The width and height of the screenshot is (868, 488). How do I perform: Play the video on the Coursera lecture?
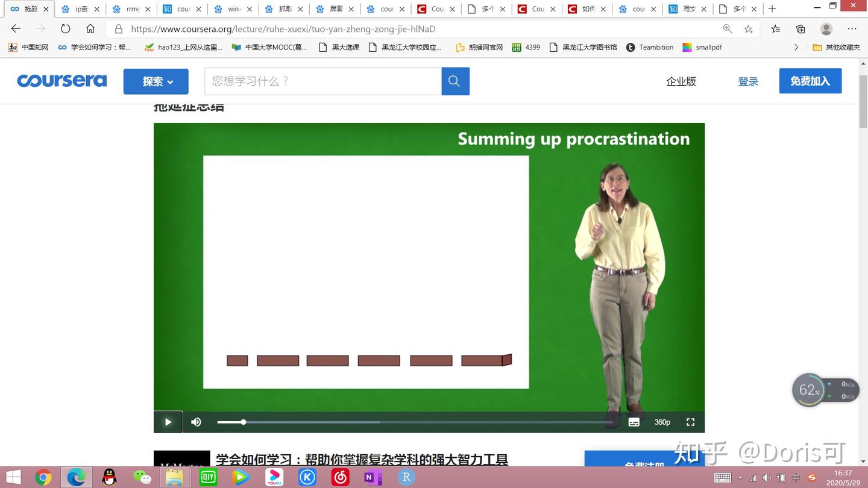coord(168,422)
